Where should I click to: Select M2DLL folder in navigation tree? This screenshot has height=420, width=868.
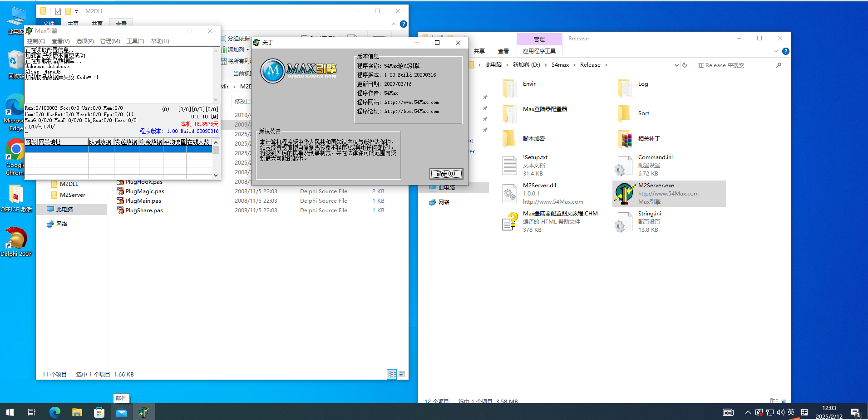(69, 184)
